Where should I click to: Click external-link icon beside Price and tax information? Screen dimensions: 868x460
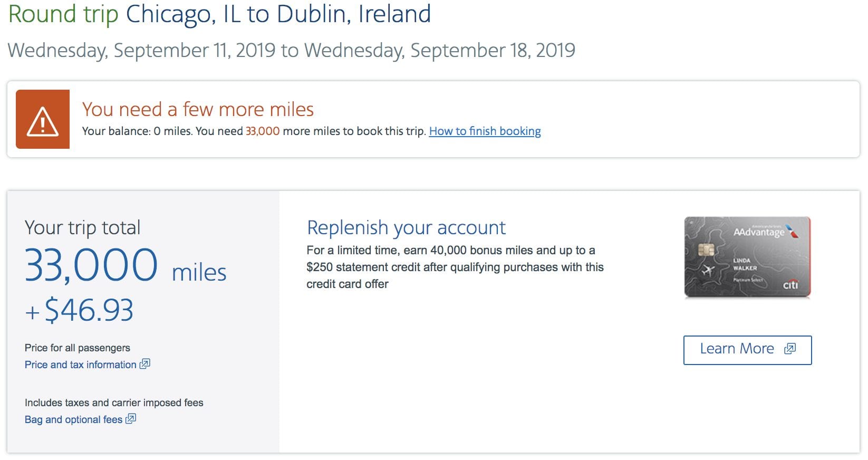[x=145, y=364]
